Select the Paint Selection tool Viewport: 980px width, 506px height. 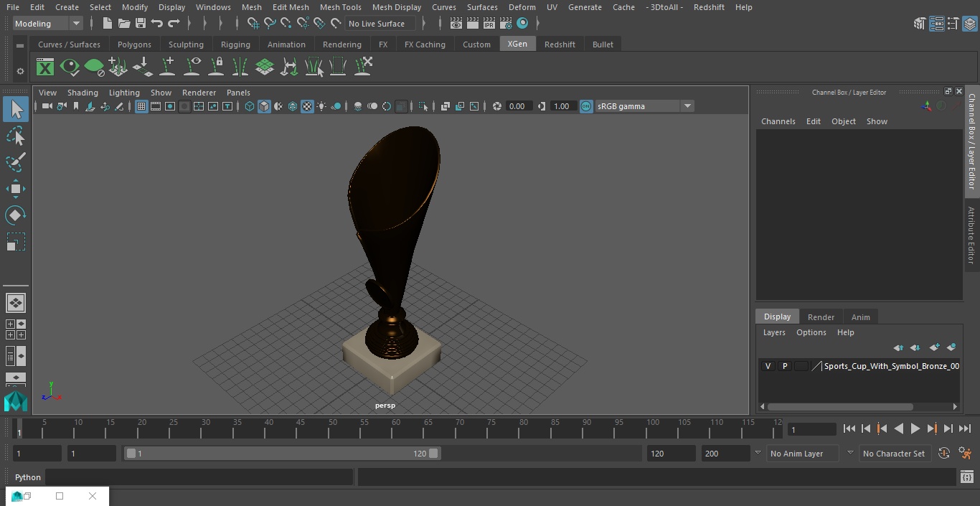coord(16,162)
